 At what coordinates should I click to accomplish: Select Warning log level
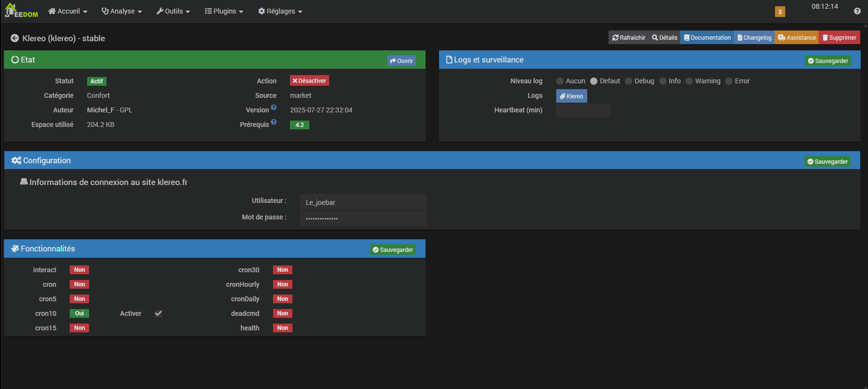click(x=689, y=81)
